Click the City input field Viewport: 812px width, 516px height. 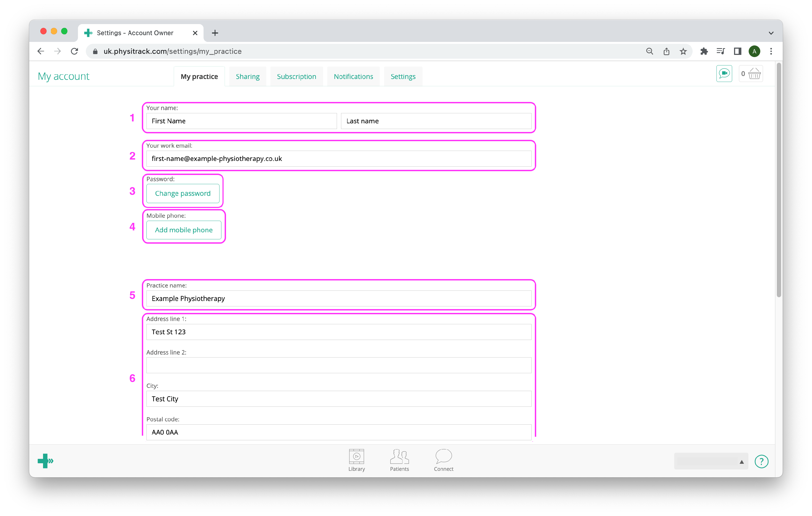(339, 399)
